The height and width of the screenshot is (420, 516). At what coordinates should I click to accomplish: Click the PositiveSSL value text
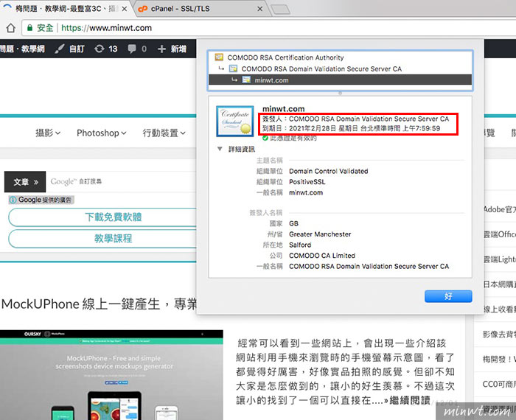pos(307,182)
